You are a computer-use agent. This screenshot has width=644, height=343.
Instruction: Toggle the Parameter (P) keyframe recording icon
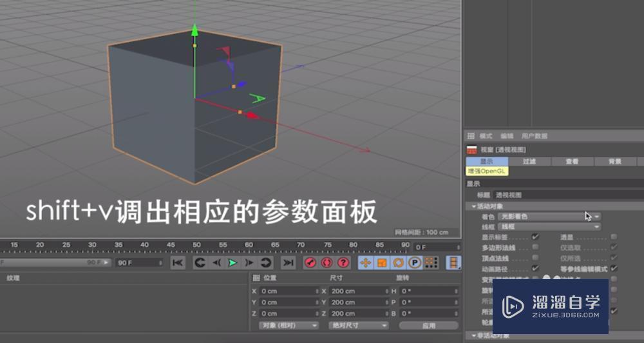414,262
